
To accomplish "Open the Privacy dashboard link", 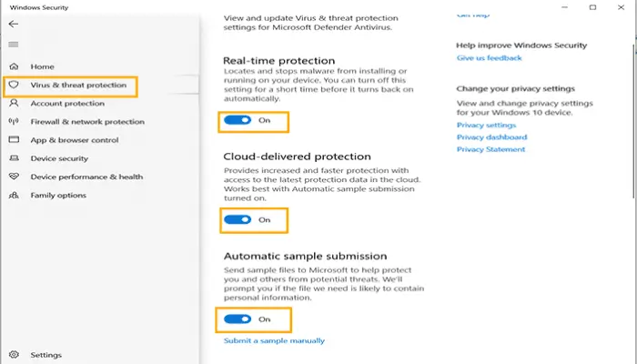I will (491, 137).
